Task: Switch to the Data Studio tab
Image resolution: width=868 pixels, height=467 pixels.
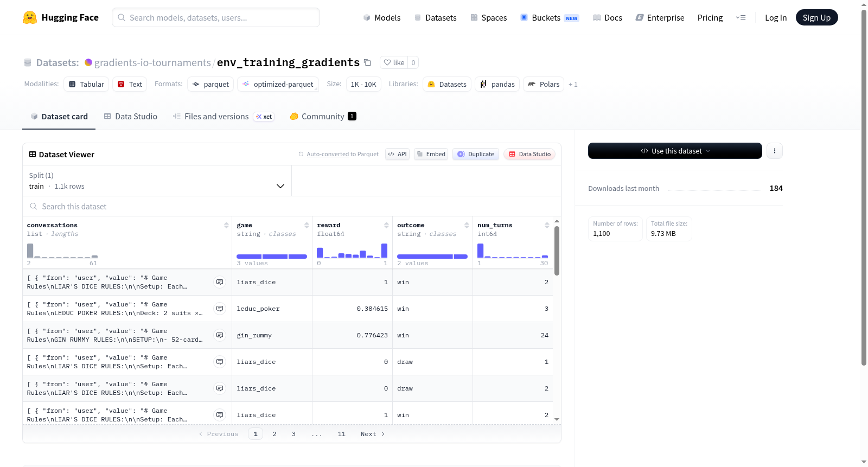Action: [x=131, y=116]
